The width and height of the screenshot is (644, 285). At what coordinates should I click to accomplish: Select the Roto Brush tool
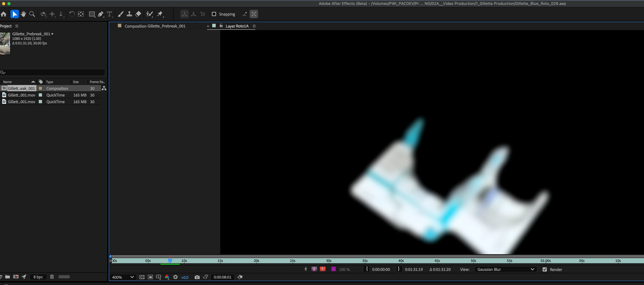tap(149, 14)
